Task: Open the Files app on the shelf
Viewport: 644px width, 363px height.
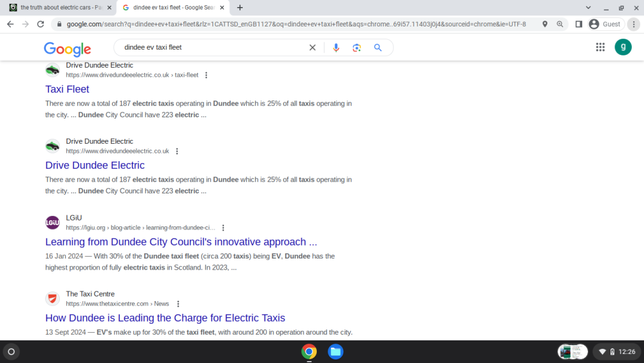Action: [x=336, y=352]
